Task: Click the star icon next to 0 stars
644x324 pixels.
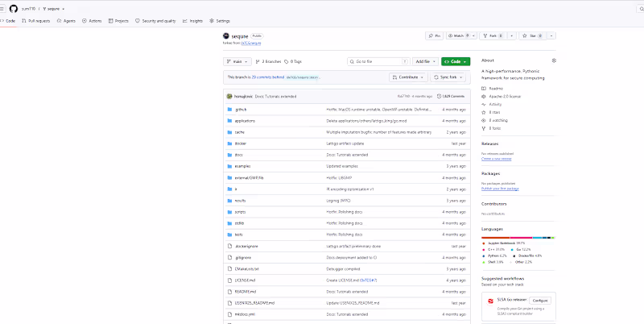Action: point(484,112)
